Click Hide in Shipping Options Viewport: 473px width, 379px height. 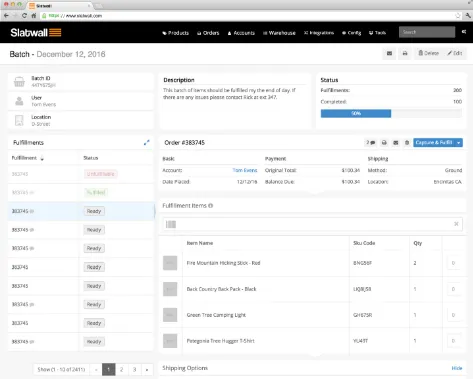click(x=457, y=368)
